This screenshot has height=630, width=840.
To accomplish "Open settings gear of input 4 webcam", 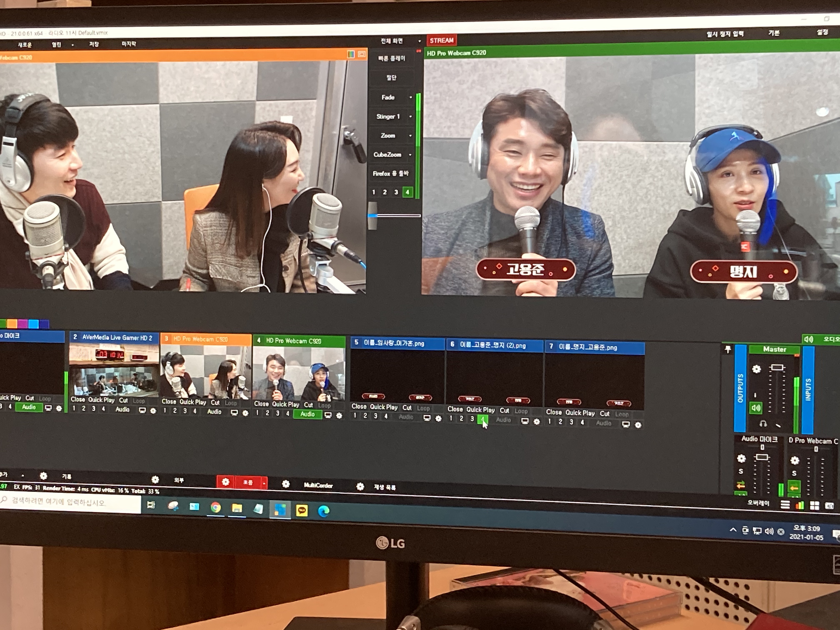I will [x=339, y=415].
